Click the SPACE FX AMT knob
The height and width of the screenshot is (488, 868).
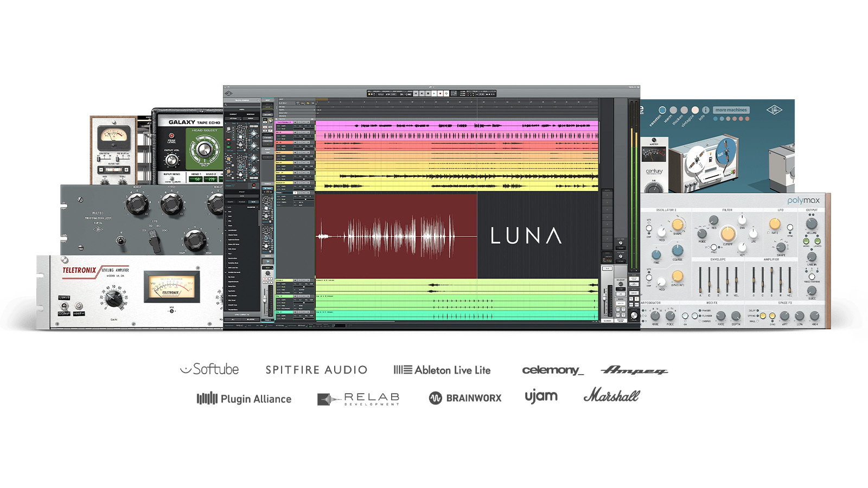point(784,316)
